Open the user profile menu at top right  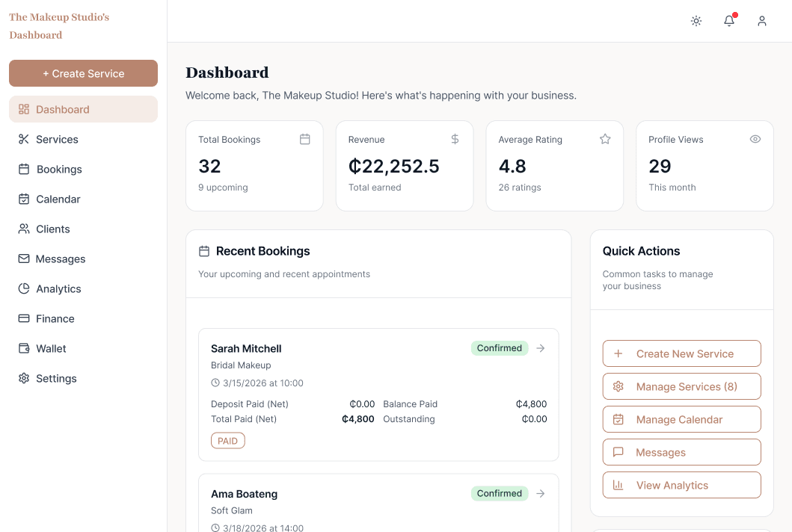click(x=762, y=21)
